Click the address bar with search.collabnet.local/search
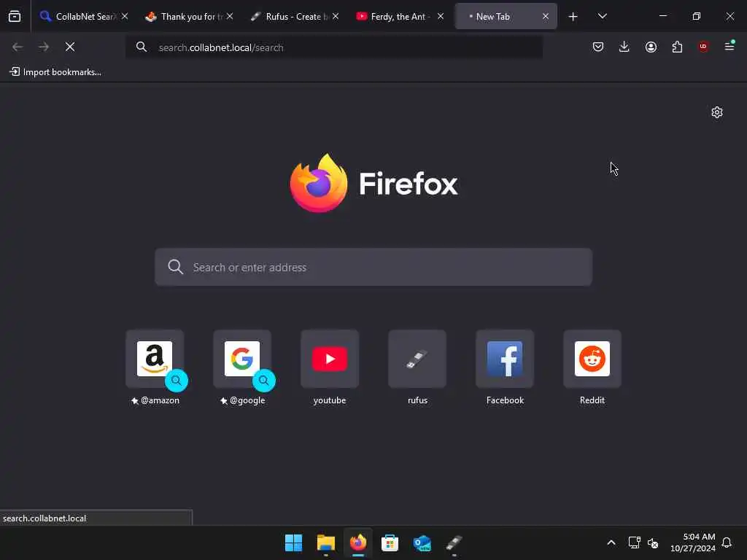The height and width of the screenshot is (560, 747). (333, 47)
